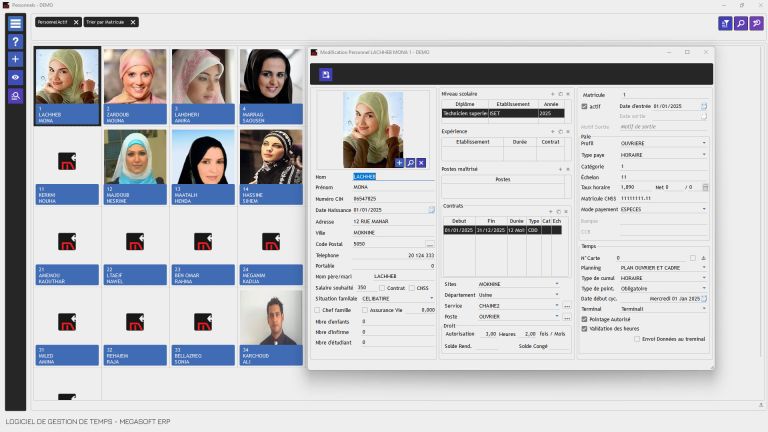The height and width of the screenshot is (432, 768).
Task: Toggle the CNSS checkbox
Action: (412, 288)
